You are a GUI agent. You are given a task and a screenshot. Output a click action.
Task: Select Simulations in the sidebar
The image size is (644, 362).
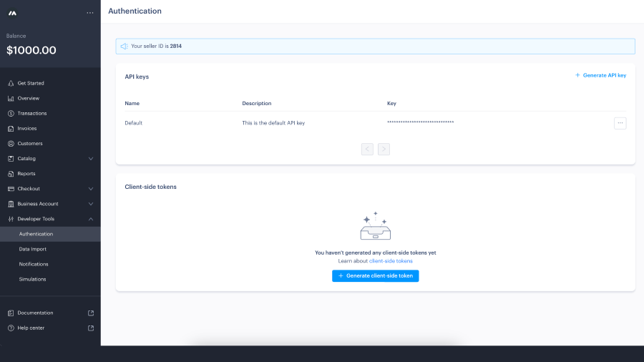[33, 279]
